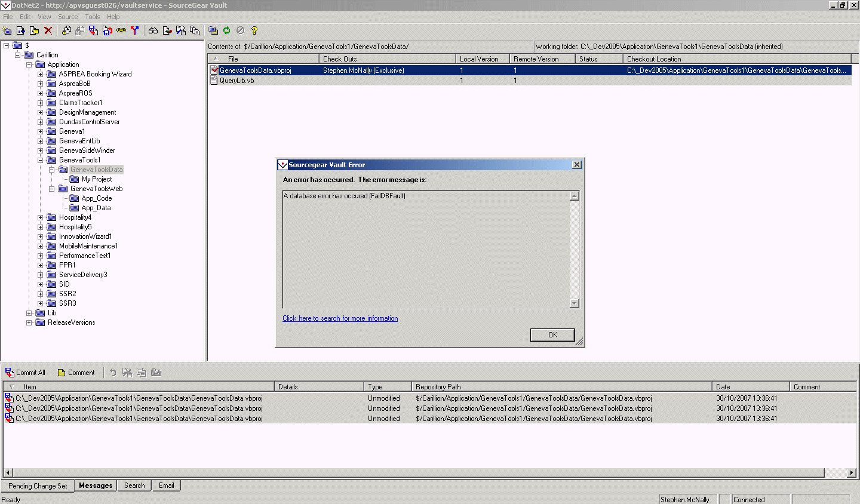
Task: Expand the Hospitality4 folder node
Action: point(41,217)
